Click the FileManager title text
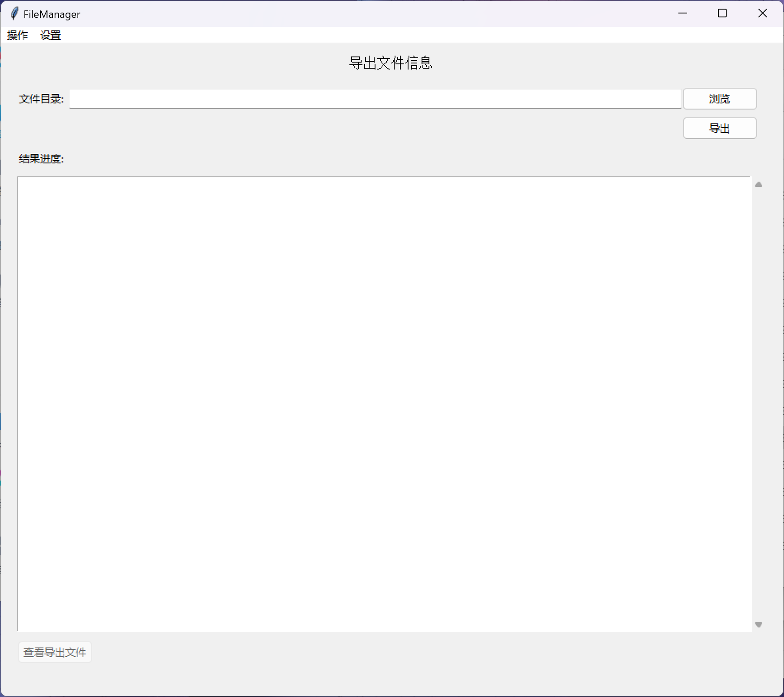784x697 pixels. (x=52, y=14)
